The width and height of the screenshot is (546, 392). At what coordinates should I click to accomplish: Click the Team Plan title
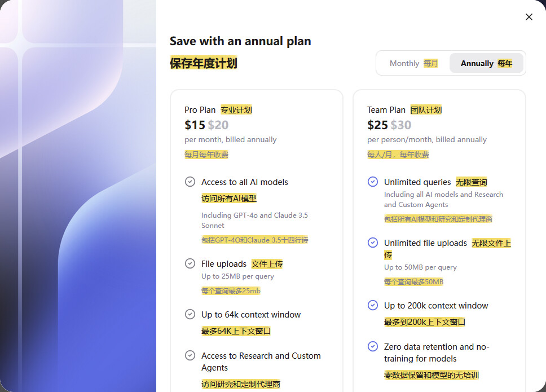pos(386,110)
